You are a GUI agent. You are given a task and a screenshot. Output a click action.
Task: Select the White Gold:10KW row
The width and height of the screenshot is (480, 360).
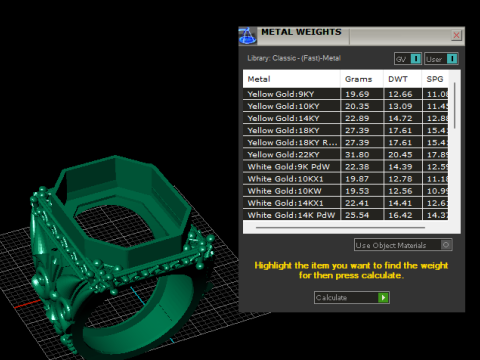click(345, 191)
